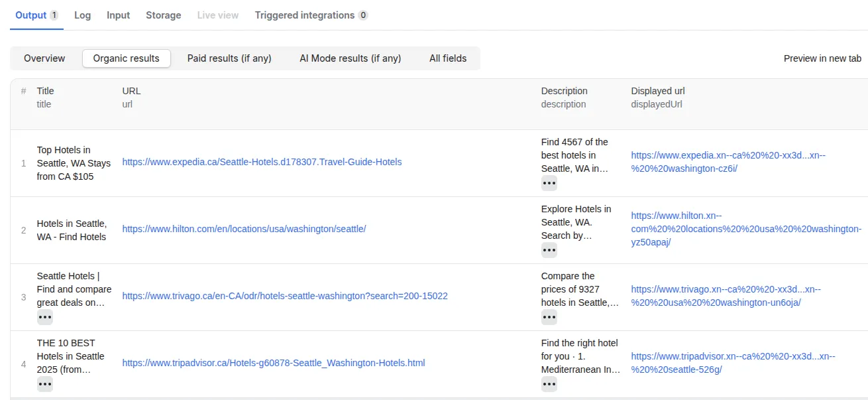
Task: Select the Organic results view
Action: tap(127, 58)
